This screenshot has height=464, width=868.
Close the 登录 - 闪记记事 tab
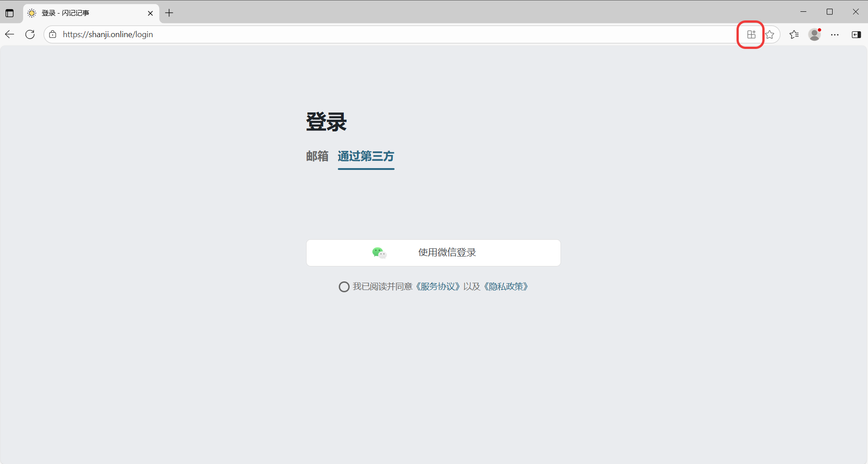click(150, 13)
